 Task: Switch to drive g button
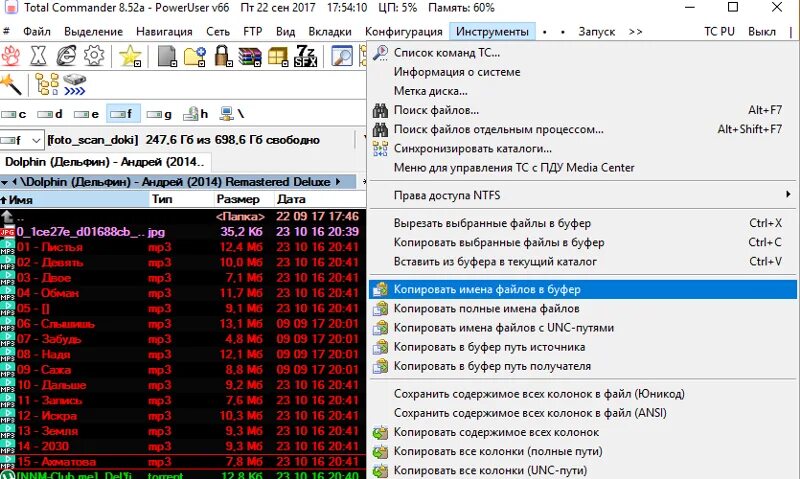(x=159, y=114)
